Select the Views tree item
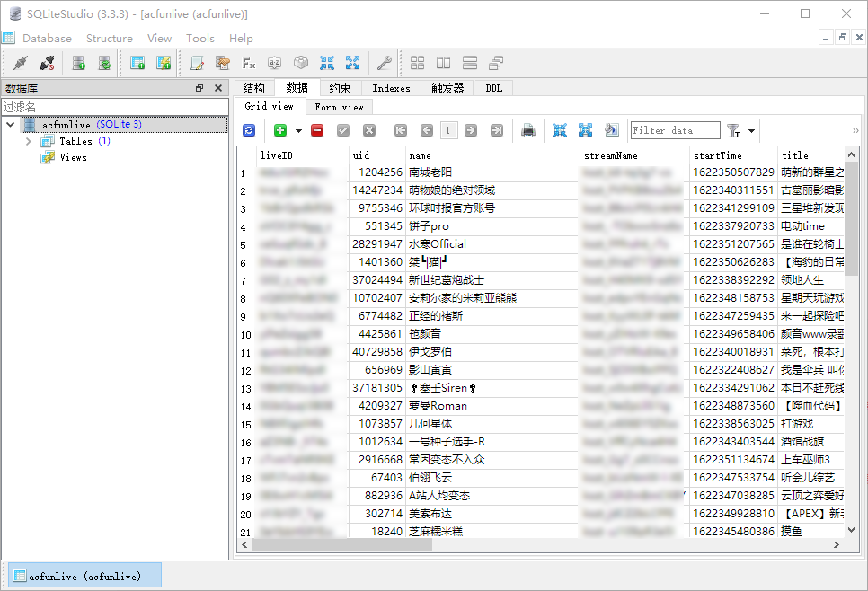Viewport: 868px width, 591px height. 73,158
